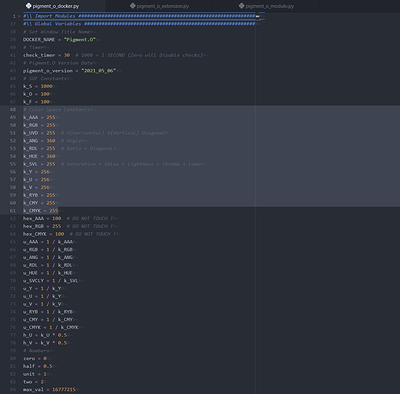Click the 'hex_AAA = 100' assignment

pyautogui.click(x=42, y=218)
